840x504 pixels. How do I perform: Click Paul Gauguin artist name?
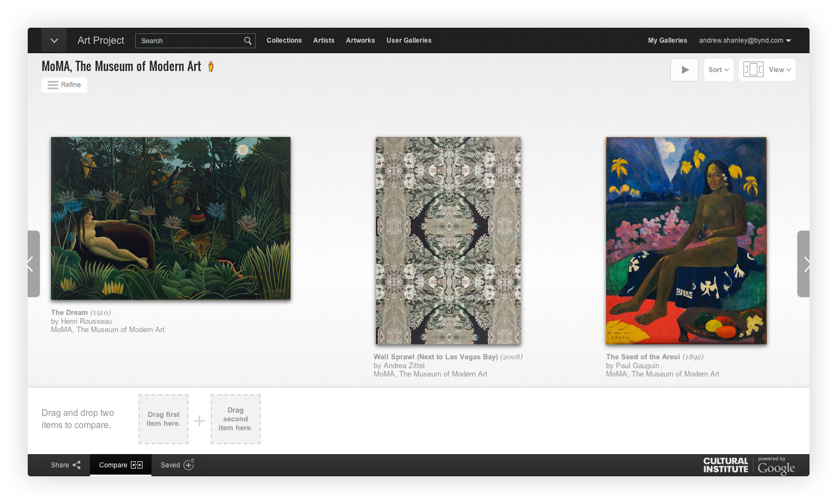[638, 366]
